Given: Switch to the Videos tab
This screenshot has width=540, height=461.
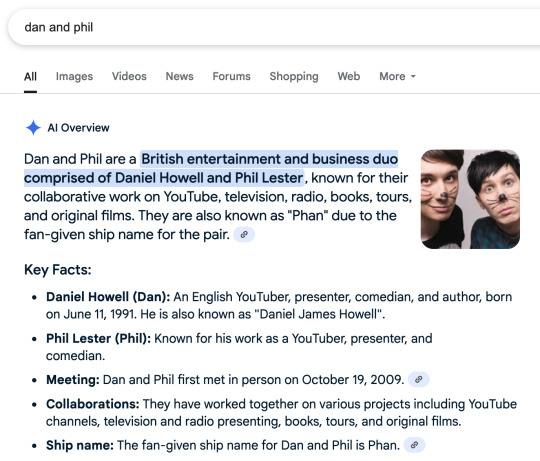Looking at the screenshot, I should [129, 76].
